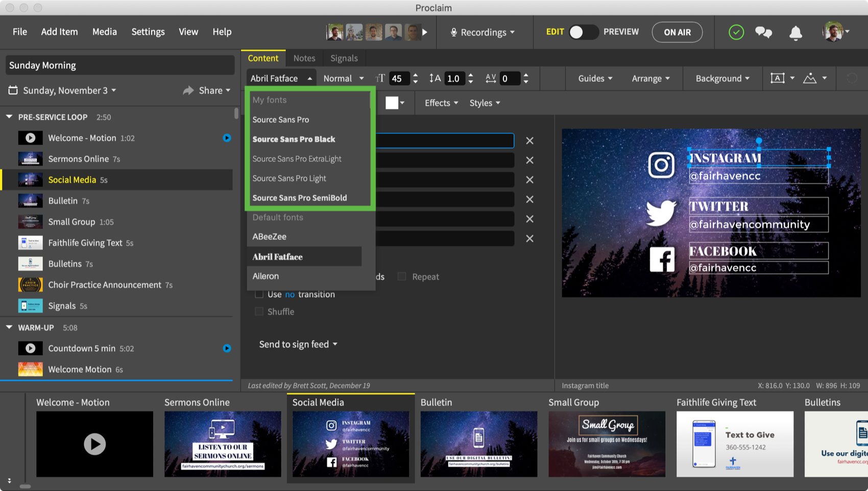The width and height of the screenshot is (868, 491).
Task: Open the image insert mountain icon
Action: (810, 78)
